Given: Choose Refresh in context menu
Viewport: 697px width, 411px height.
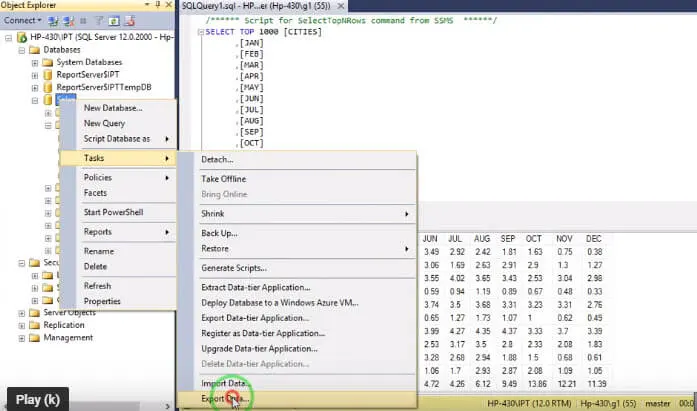Looking at the screenshot, I should 118,286.
